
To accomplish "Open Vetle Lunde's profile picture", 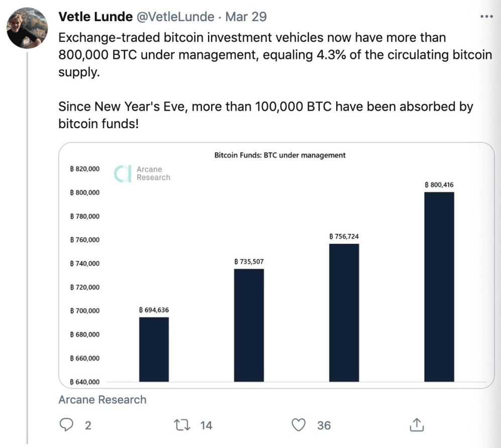I will (x=27, y=28).
